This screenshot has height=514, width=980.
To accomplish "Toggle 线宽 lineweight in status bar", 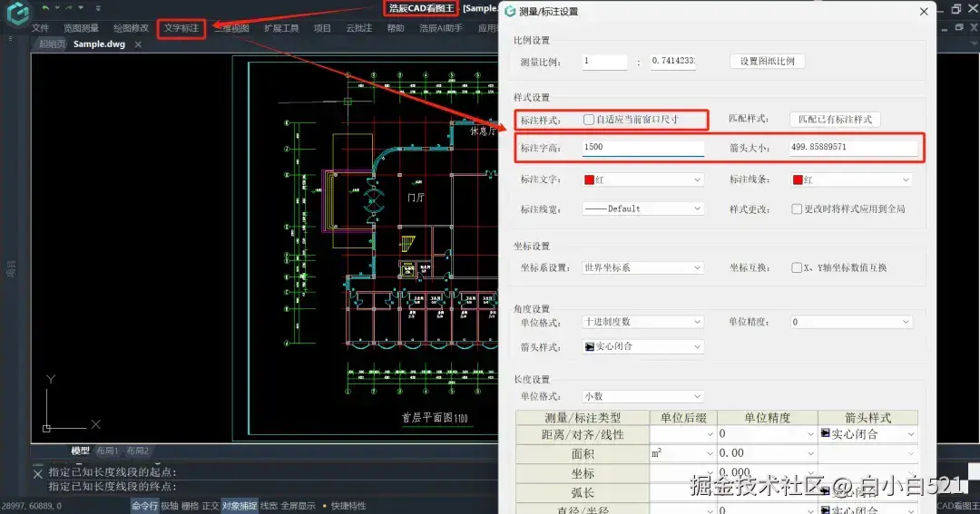I will (269, 506).
